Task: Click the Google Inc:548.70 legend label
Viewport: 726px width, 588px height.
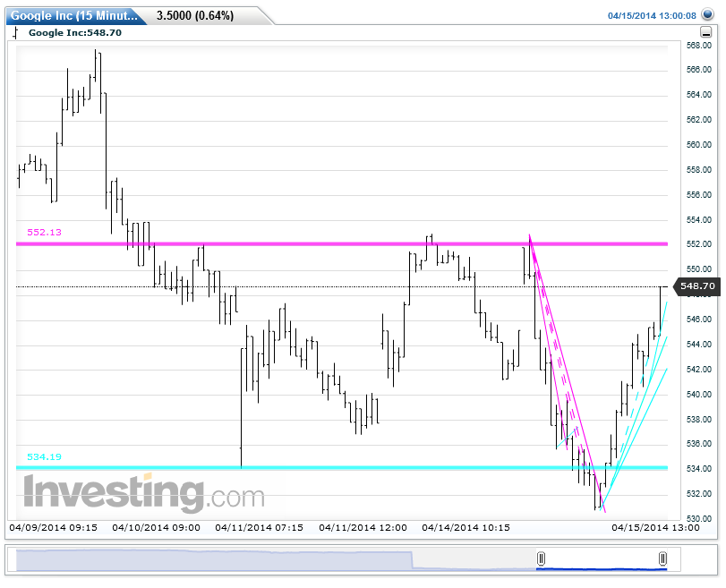Action: coord(75,33)
